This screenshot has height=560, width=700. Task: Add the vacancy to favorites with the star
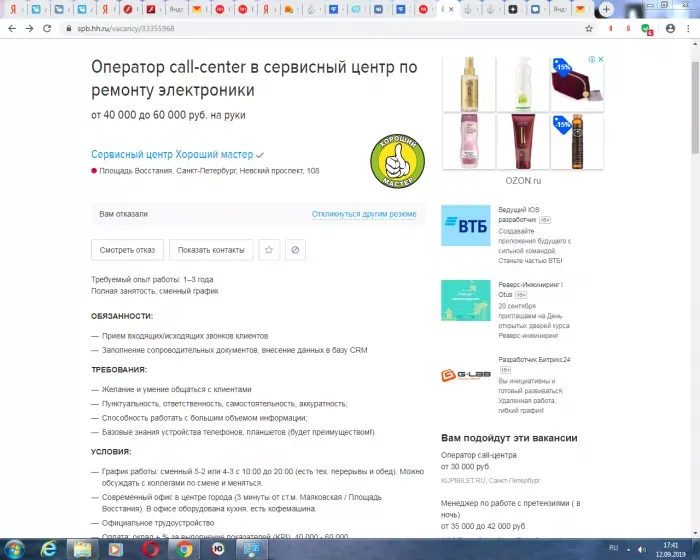click(269, 250)
